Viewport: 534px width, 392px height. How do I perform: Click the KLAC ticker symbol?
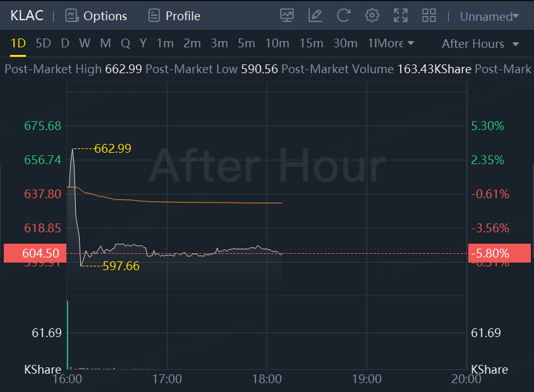(27, 16)
